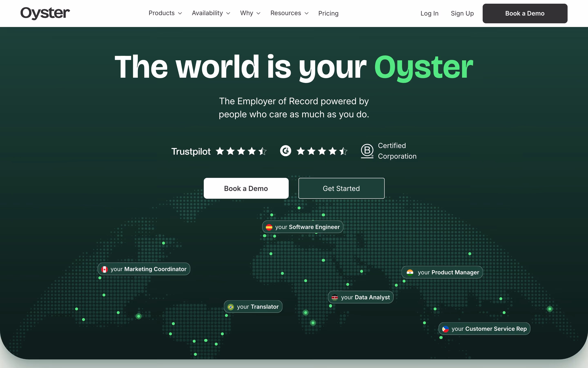Go to the Pricing page
588x368 pixels.
coord(328,13)
